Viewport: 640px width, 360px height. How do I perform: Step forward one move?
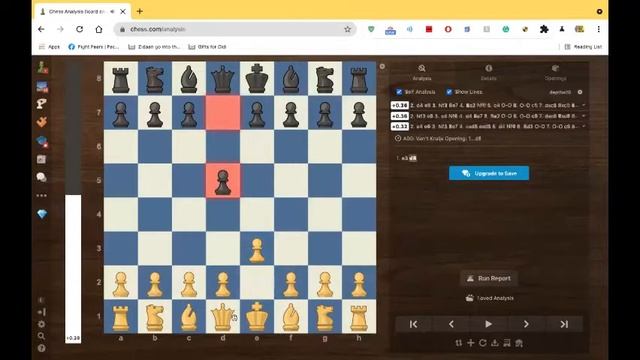pos(526,324)
